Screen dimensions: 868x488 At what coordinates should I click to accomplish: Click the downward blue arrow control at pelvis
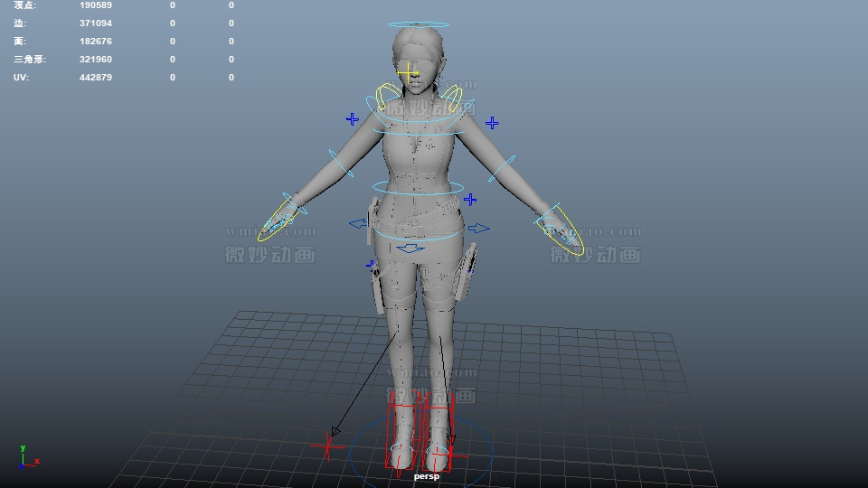(410, 248)
